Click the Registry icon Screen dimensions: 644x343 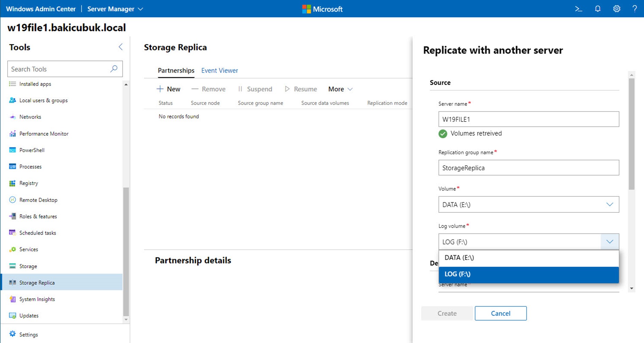[x=12, y=183]
